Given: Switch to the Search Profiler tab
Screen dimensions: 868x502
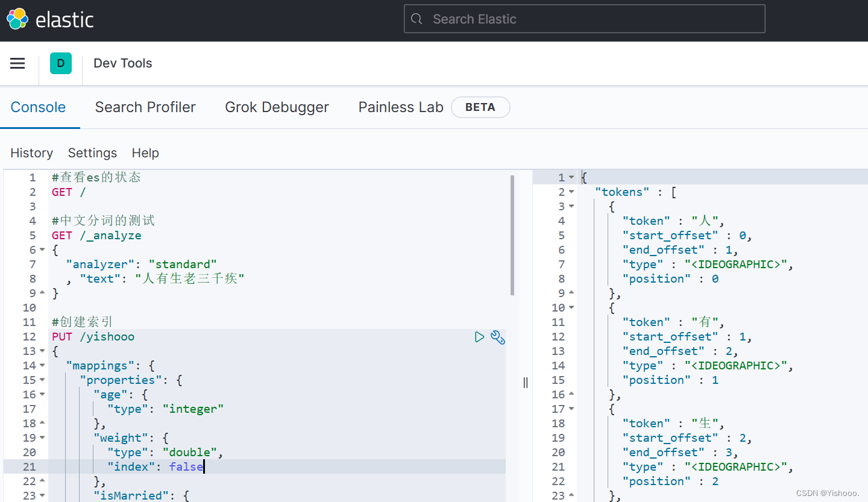Looking at the screenshot, I should (x=145, y=107).
